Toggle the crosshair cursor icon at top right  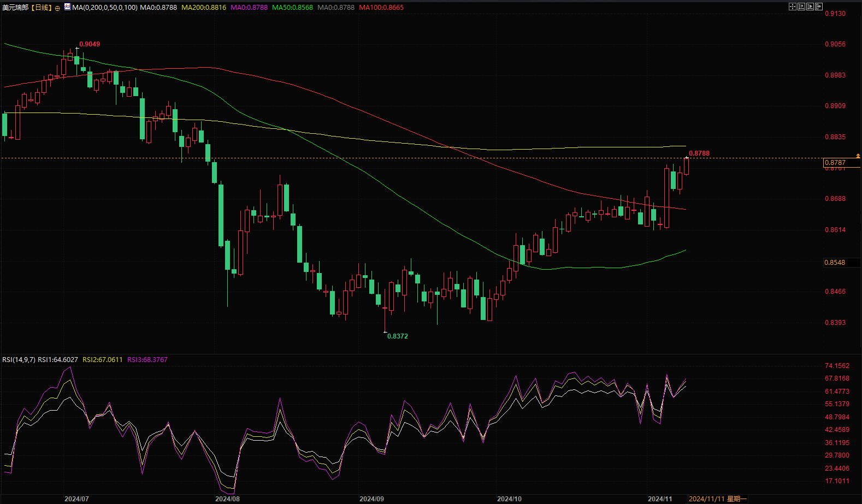(x=793, y=7)
